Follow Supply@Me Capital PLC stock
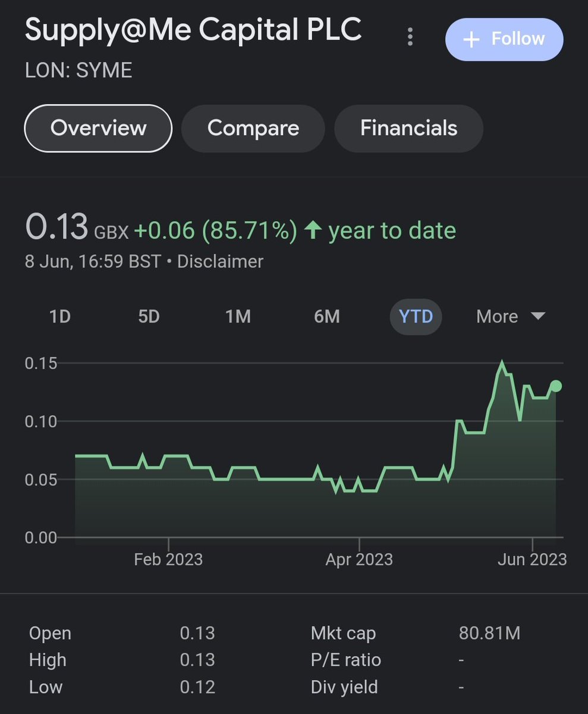The image size is (588, 714). pyautogui.click(x=504, y=39)
